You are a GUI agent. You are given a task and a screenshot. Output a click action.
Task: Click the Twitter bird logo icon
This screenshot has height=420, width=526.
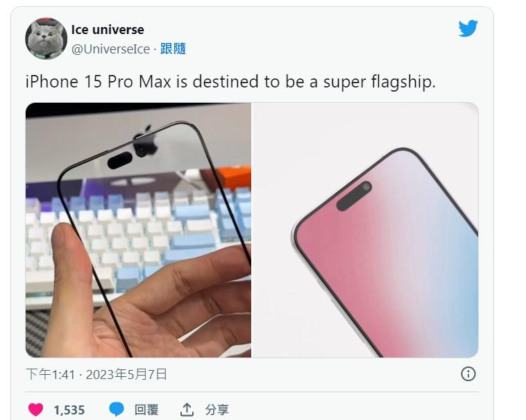(x=468, y=28)
